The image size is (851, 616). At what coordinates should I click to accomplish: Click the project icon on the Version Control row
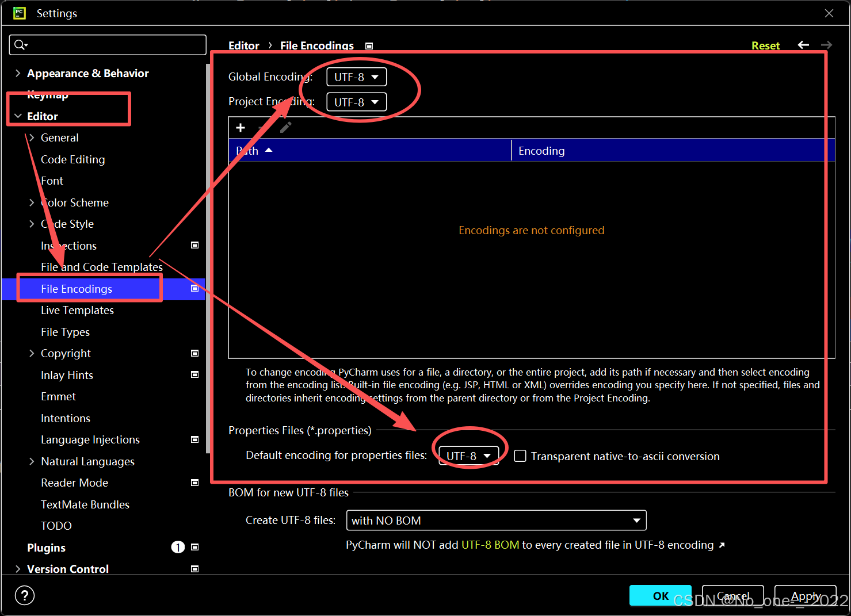pyautogui.click(x=194, y=569)
